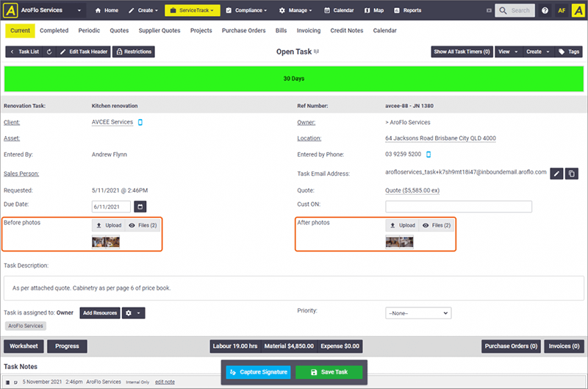The width and height of the screenshot is (588, 389).
Task: Click the Owner label link
Action: (x=306, y=122)
